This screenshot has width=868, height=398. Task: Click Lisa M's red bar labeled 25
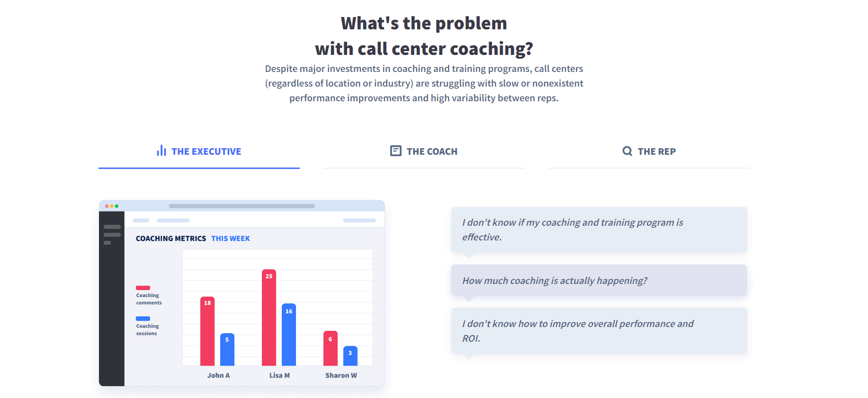click(x=269, y=318)
